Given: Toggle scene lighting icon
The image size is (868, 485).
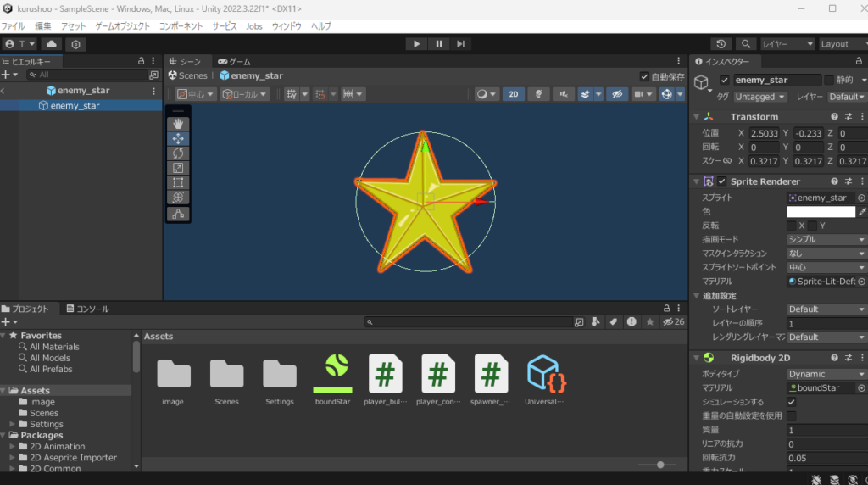Looking at the screenshot, I should (x=538, y=94).
